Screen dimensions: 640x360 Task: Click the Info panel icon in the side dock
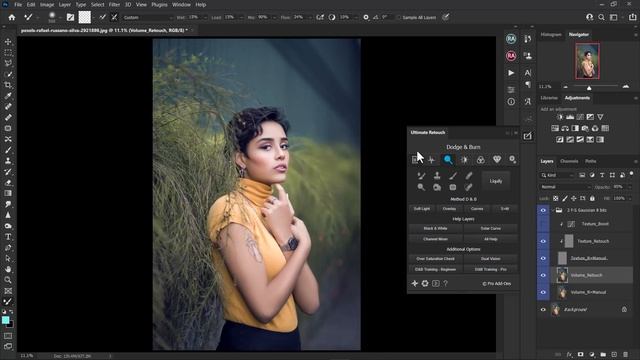[x=511, y=102]
